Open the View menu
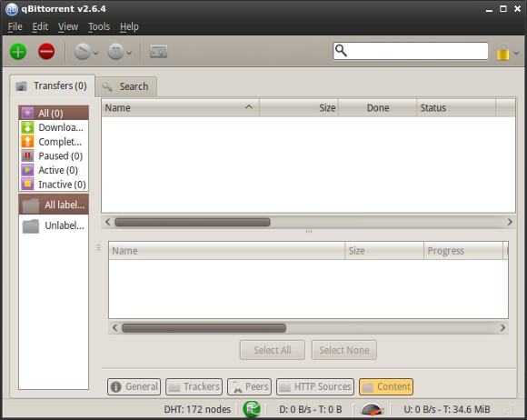Screen dimensions: 527x420 click(68, 26)
